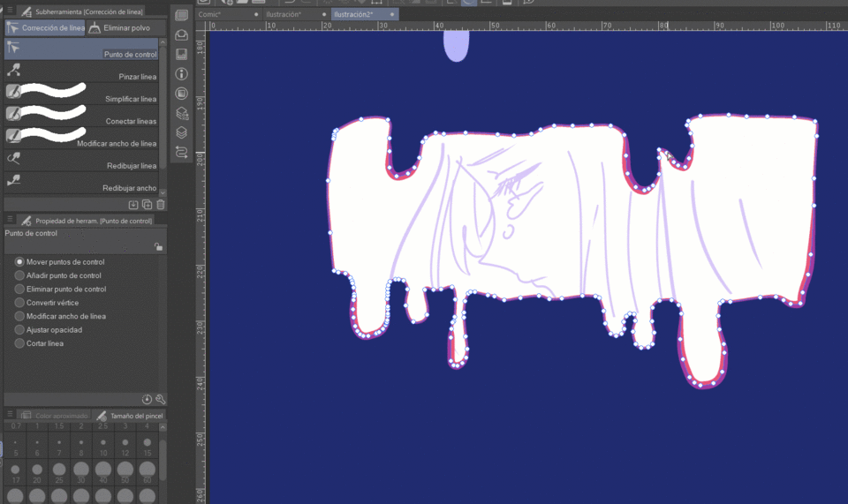Click the subtool list scrollbar thumb
Screen dimensions: 848x504
(163, 108)
